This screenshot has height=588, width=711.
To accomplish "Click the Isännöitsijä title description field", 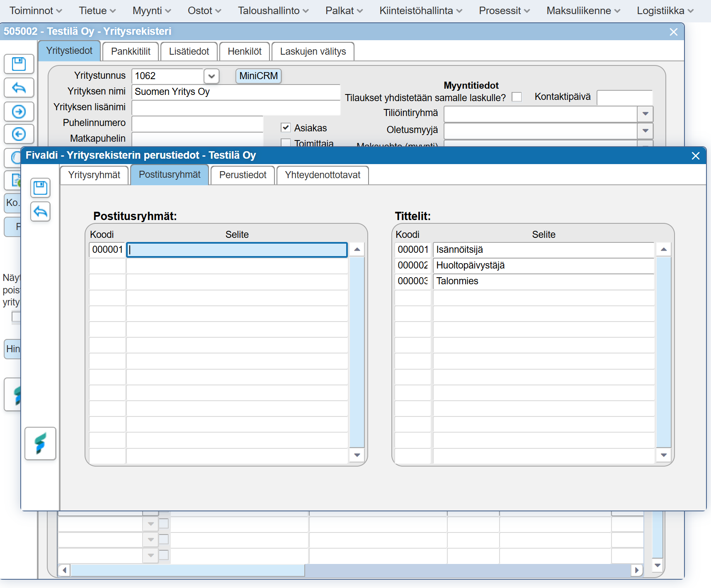I will coord(543,250).
